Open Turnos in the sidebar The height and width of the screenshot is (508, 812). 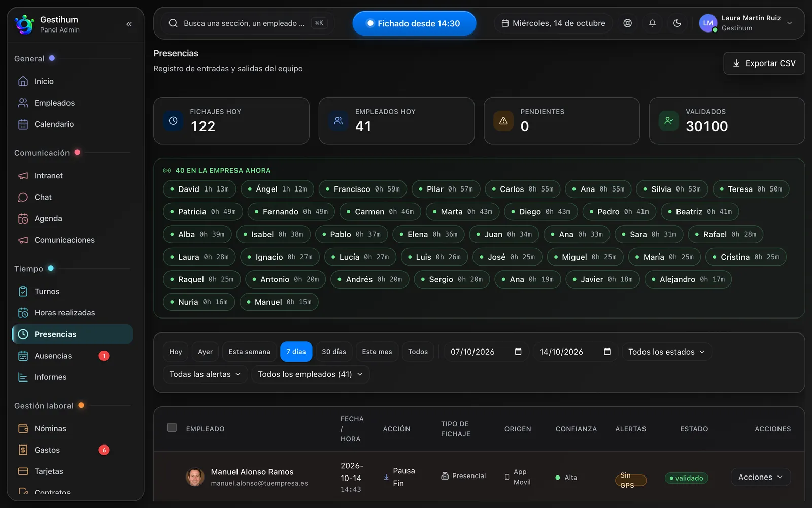tap(72, 291)
